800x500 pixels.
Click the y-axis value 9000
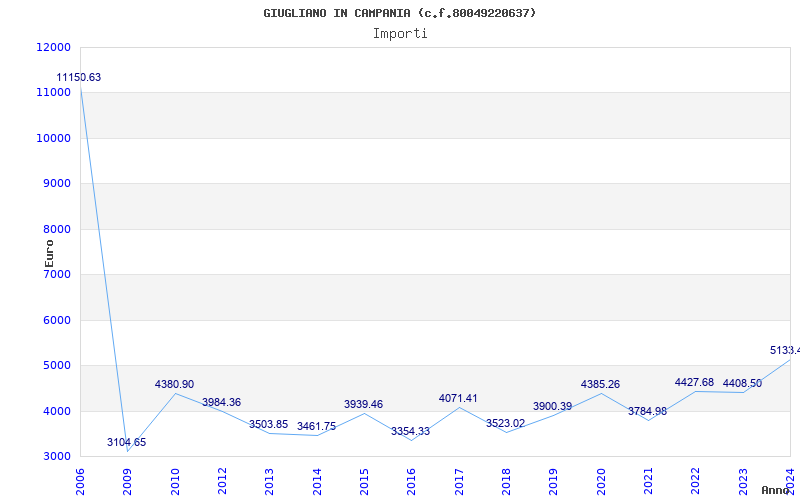(56, 184)
